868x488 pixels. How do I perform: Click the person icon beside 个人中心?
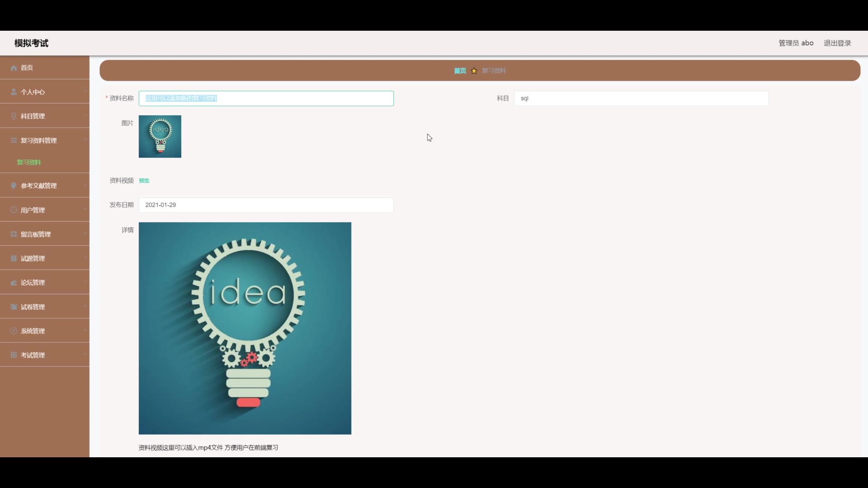pyautogui.click(x=14, y=92)
